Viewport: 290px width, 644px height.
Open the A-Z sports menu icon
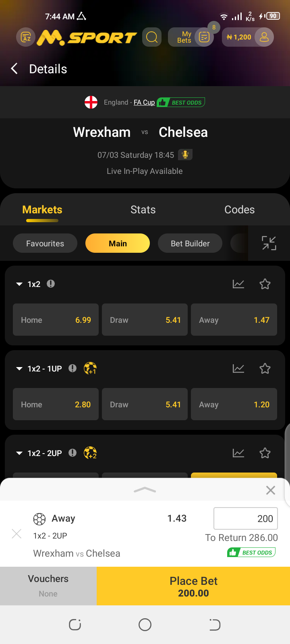26,37
